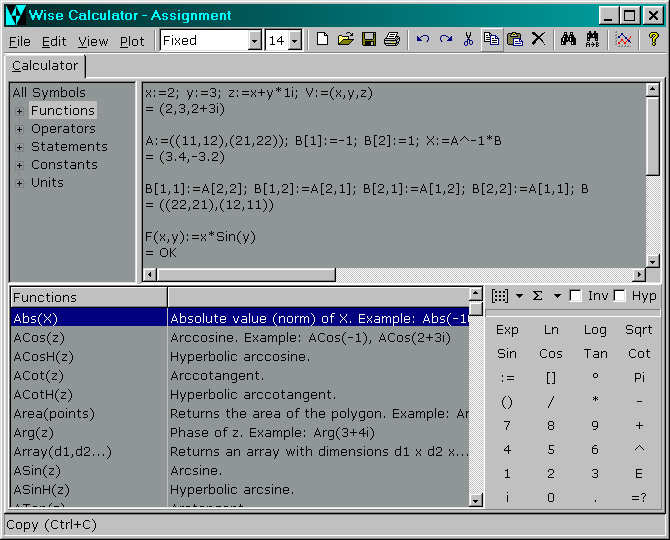
Task: Click the Exp keypad button
Action: click(x=507, y=330)
